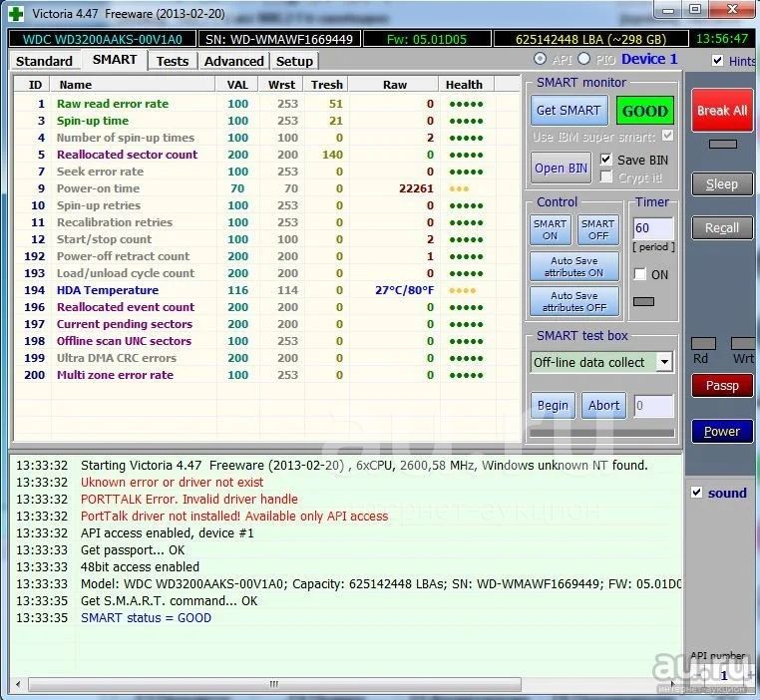This screenshot has width=760, height=700.
Task: Go to the Tests tab
Action: (x=173, y=61)
